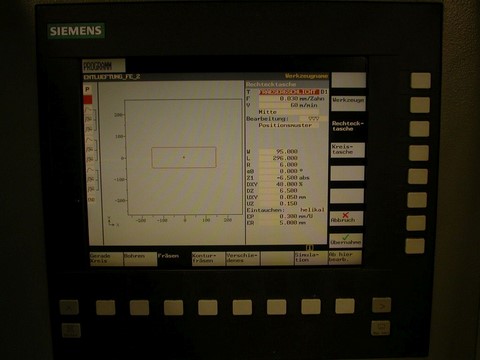Select the P program header icon

coord(87,89)
